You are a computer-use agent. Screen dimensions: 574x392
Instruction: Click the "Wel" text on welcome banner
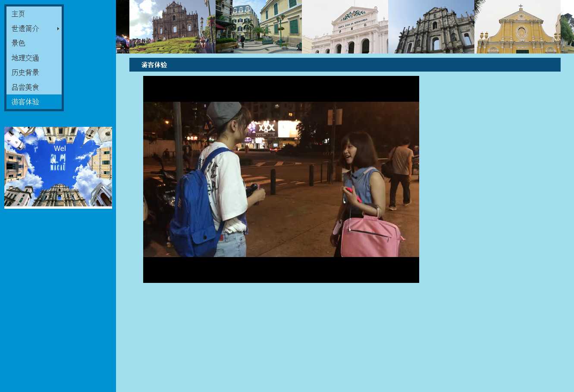60,149
